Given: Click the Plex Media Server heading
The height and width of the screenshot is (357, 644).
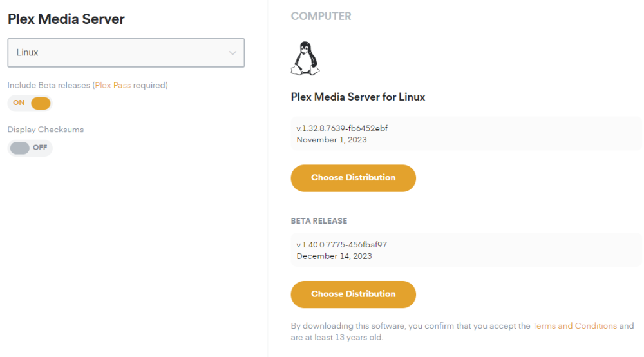Looking at the screenshot, I should [66, 19].
